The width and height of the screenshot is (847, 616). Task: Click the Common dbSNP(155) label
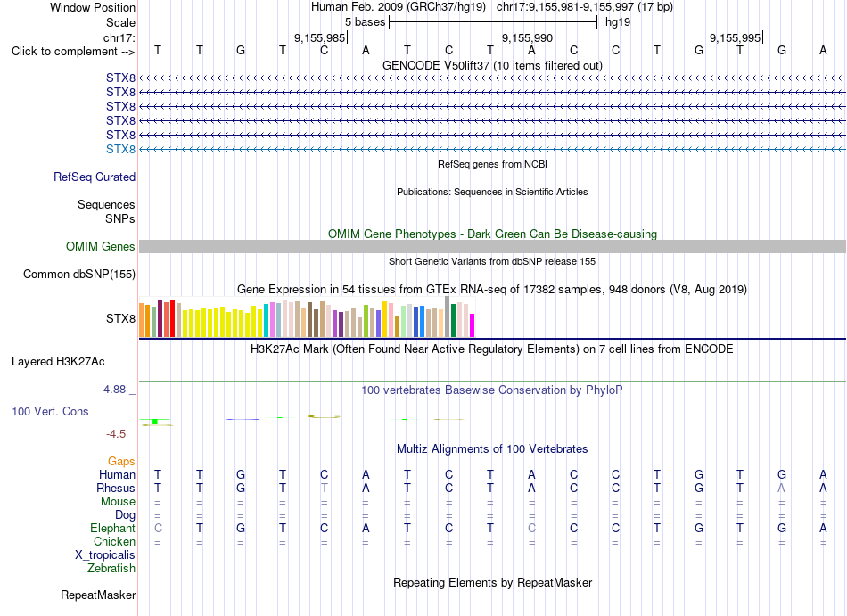[x=78, y=275]
